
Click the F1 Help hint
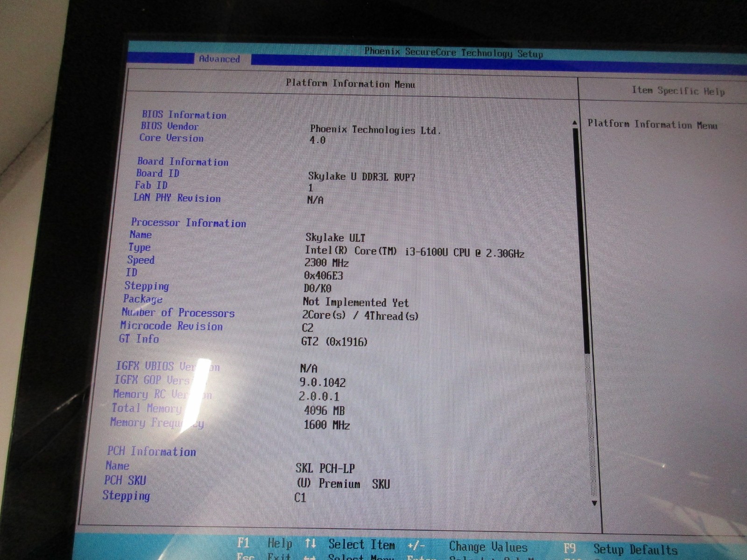click(265, 543)
